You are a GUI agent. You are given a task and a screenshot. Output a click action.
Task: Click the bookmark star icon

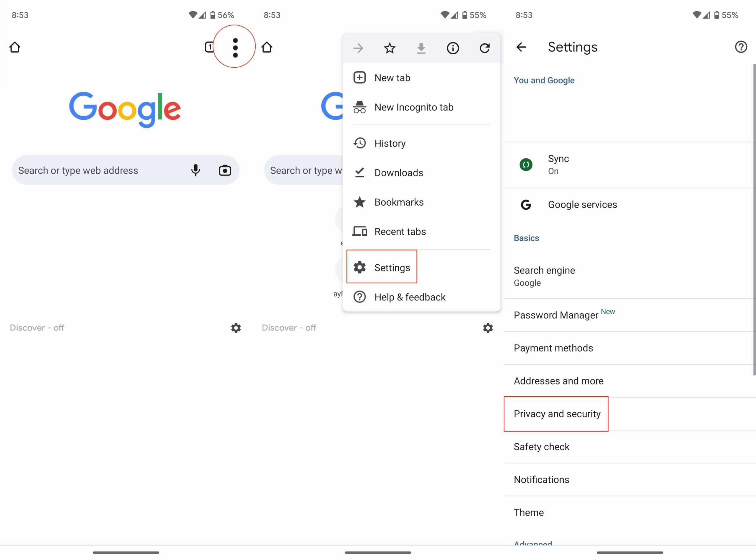(390, 48)
